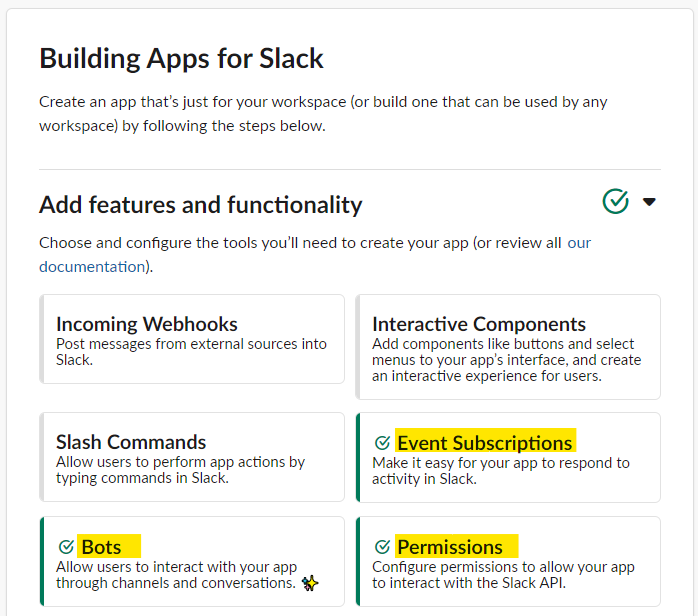Viewport: 698px width, 616px height.
Task: Open the Bots configuration card
Action: (x=192, y=561)
